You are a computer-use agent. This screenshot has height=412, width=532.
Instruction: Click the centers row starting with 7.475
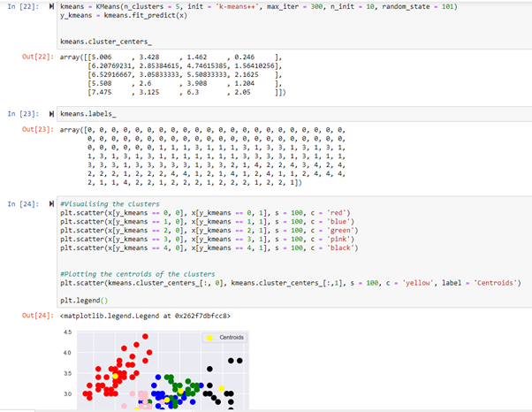click(x=186, y=92)
